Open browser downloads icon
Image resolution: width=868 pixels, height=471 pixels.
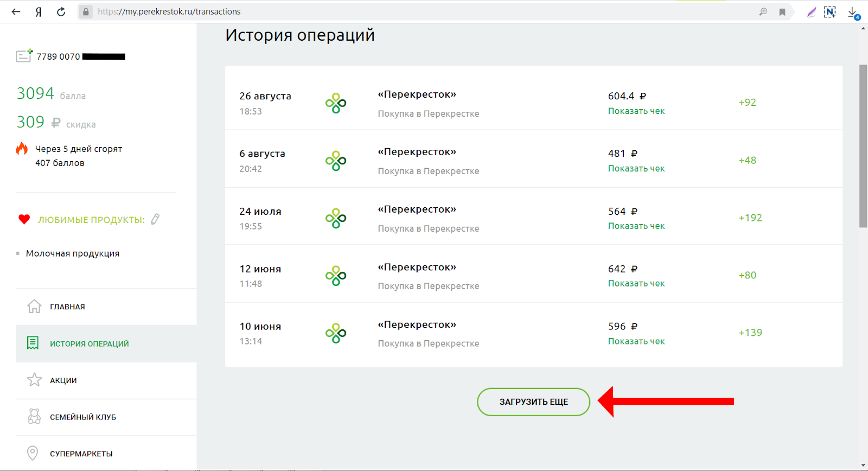pyautogui.click(x=853, y=12)
